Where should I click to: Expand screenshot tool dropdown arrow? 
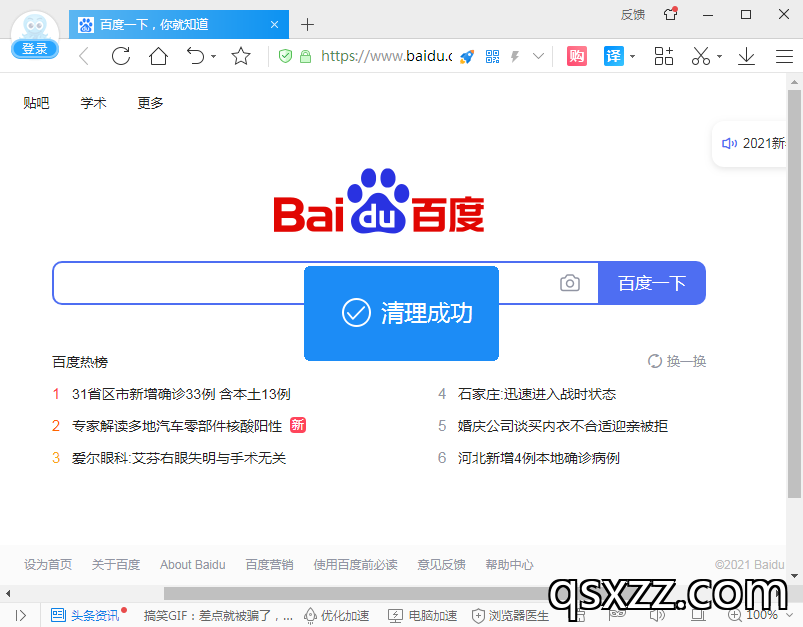(x=720, y=56)
